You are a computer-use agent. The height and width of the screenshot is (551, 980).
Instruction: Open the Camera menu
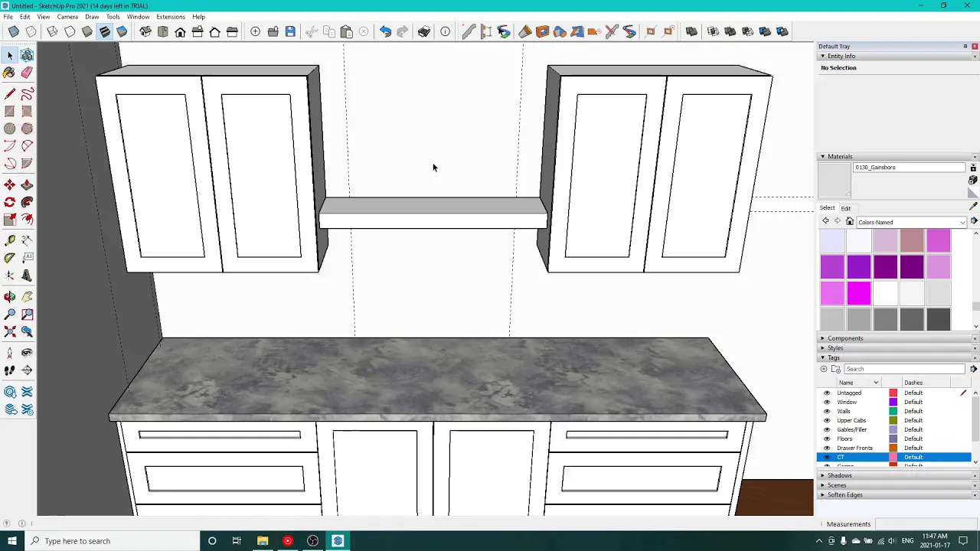click(67, 17)
